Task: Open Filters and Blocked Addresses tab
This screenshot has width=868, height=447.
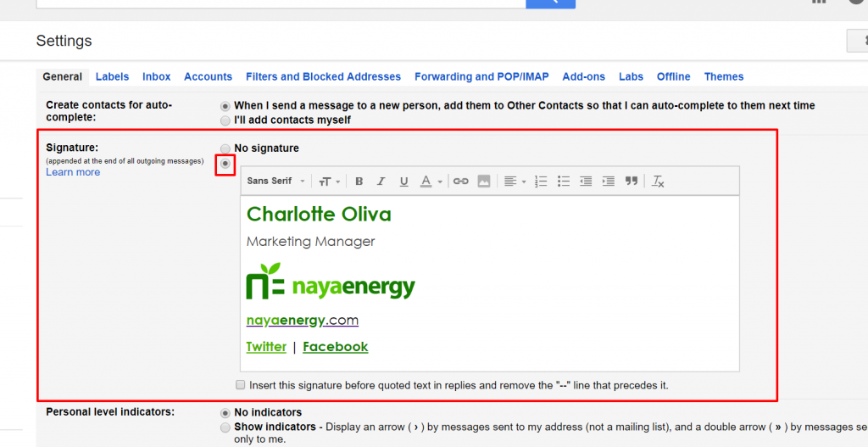Action: point(323,77)
